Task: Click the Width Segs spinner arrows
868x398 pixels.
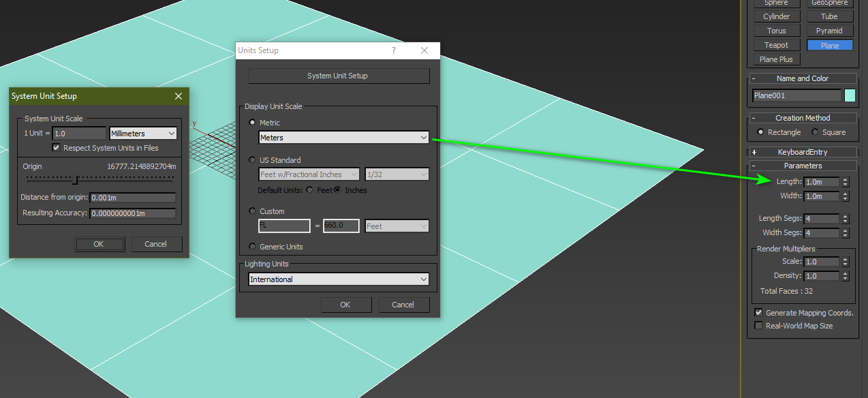Action: pos(846,233)
